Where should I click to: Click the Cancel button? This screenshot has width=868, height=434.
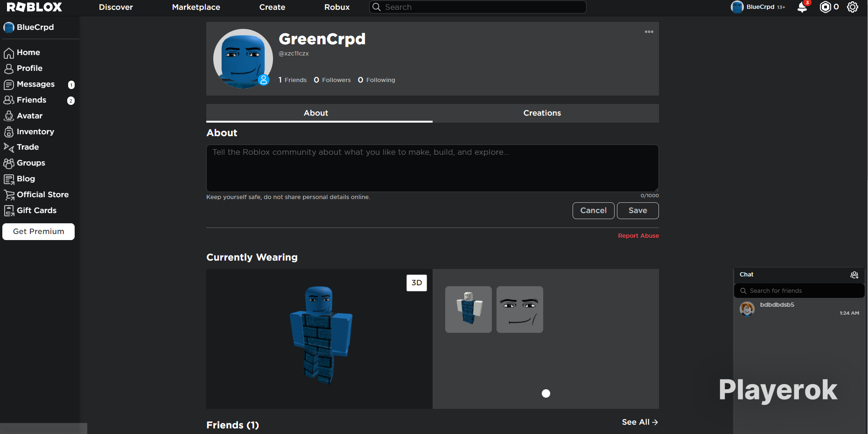(x=594, y=211)
